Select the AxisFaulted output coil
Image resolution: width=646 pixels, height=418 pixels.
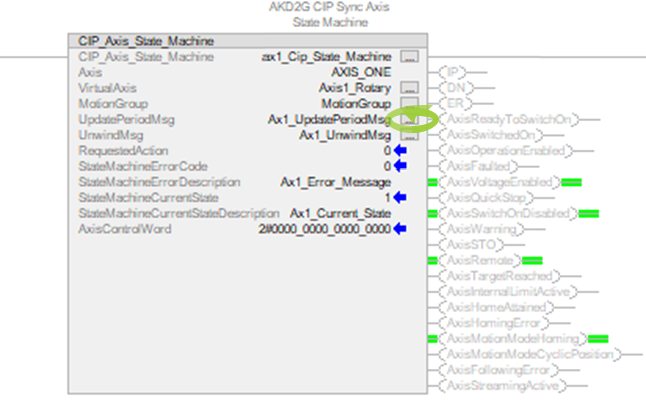[x=479, y=166]
